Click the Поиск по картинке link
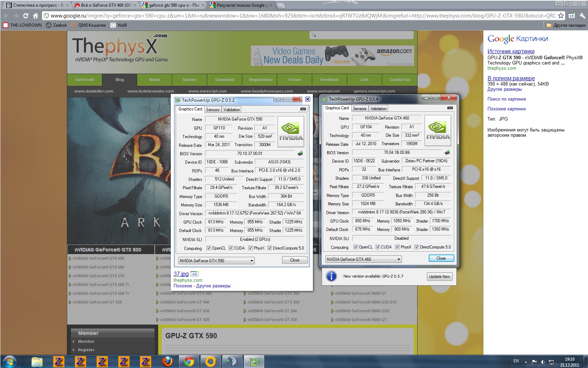Screen dimensions: 588x368 click(x=506, y=99)
